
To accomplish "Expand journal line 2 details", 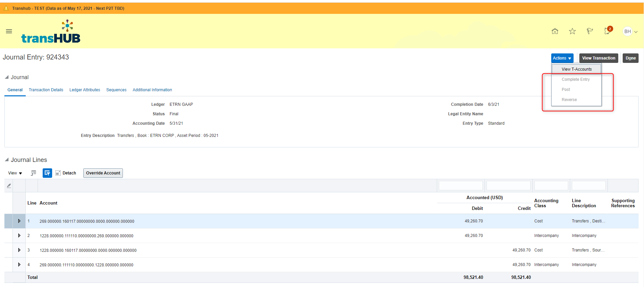I will click(19, 236).
